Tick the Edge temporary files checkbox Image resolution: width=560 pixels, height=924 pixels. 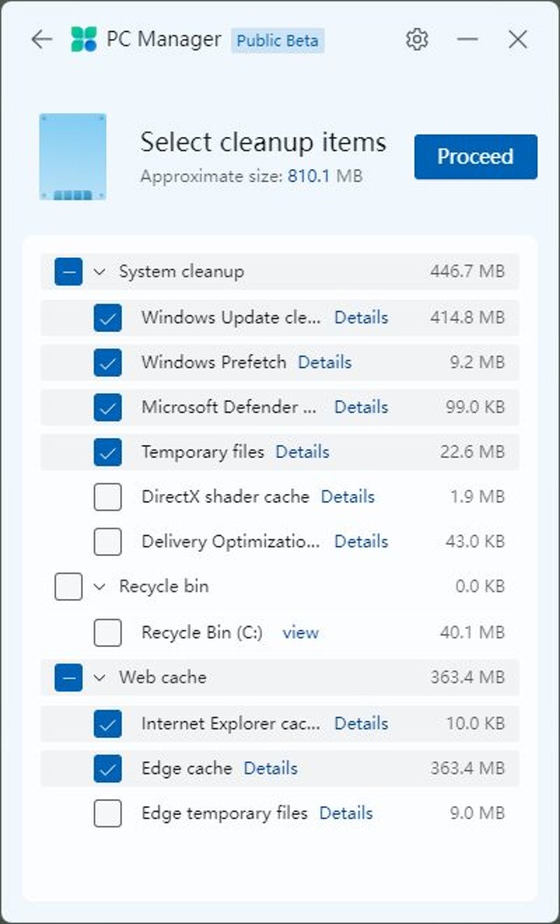pos(107,814)
